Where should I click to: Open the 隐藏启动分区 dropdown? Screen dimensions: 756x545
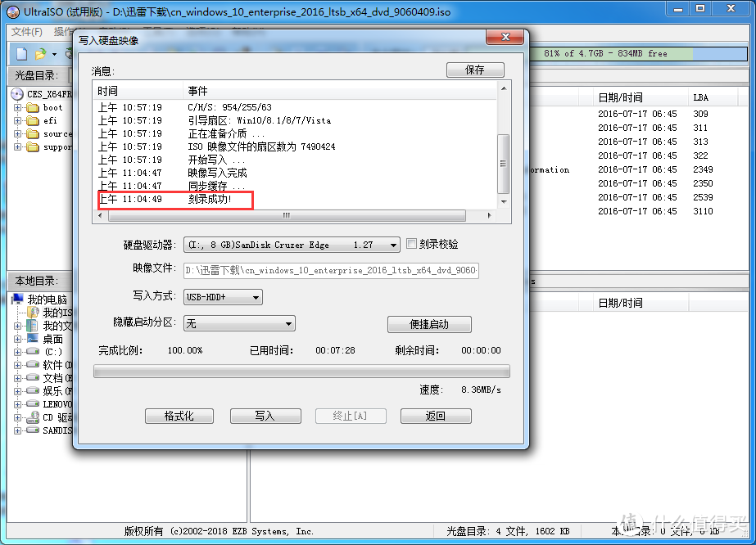288,324
